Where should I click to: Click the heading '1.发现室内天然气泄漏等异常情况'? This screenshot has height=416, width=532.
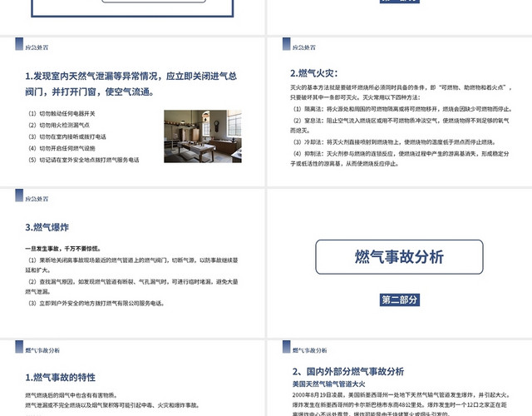point(131,83)
